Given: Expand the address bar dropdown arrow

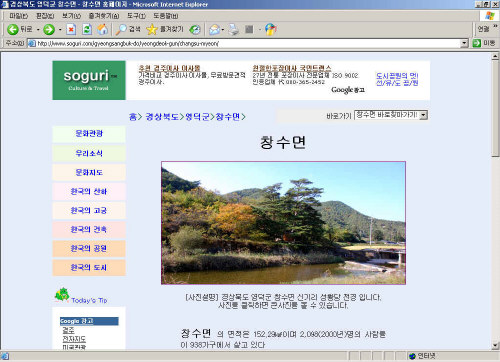Looking at the screenshot, I should (464, 43).
